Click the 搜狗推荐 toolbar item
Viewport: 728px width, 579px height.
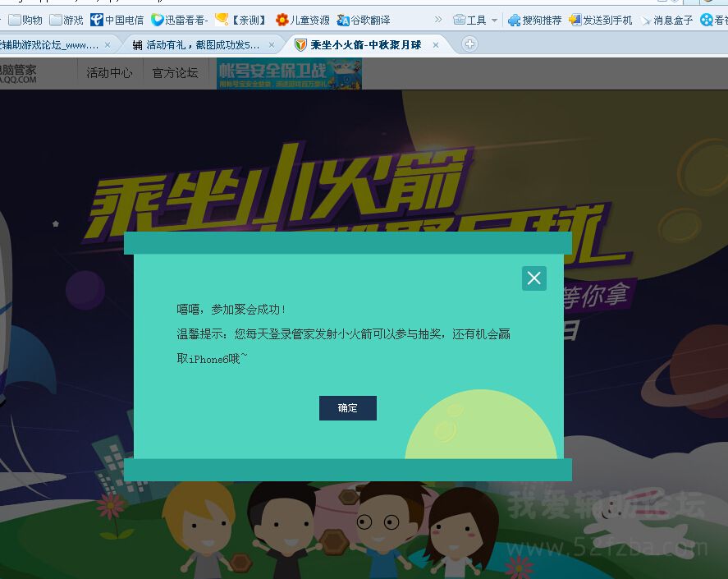[x=535, y=20]
